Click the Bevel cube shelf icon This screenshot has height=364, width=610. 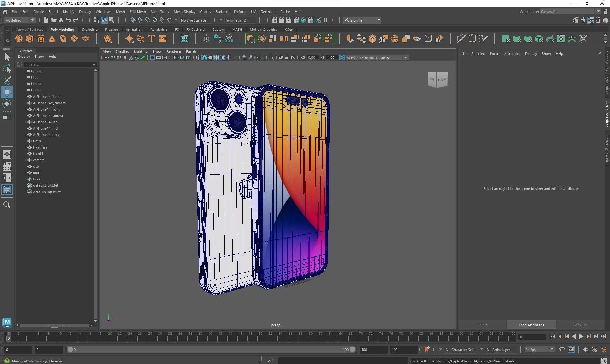click(x=372, y=39)
